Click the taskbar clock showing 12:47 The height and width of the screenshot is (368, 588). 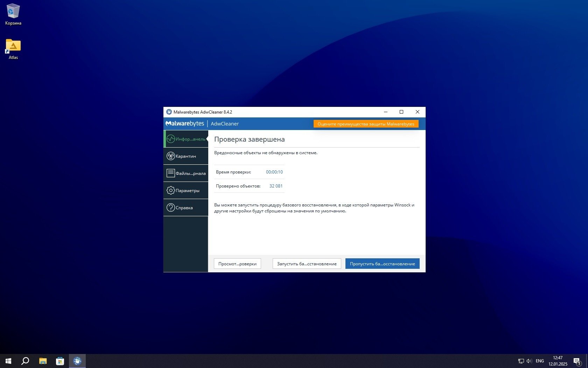558,361
